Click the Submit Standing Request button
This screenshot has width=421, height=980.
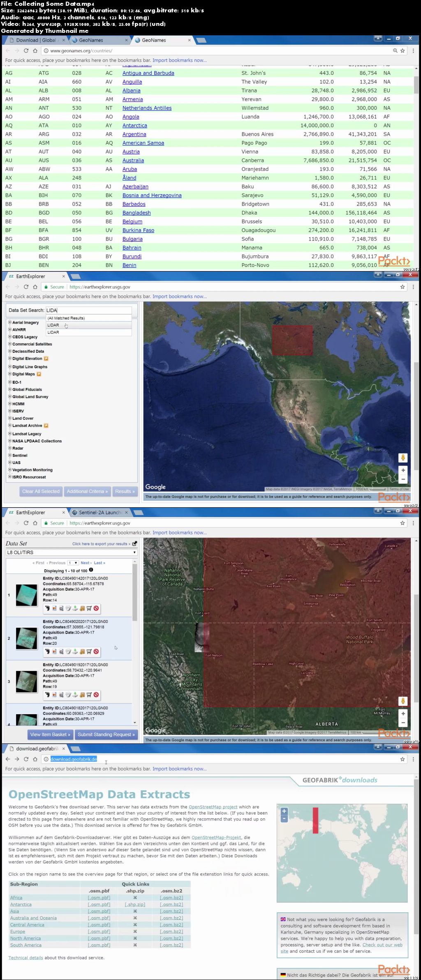(106, 734)
